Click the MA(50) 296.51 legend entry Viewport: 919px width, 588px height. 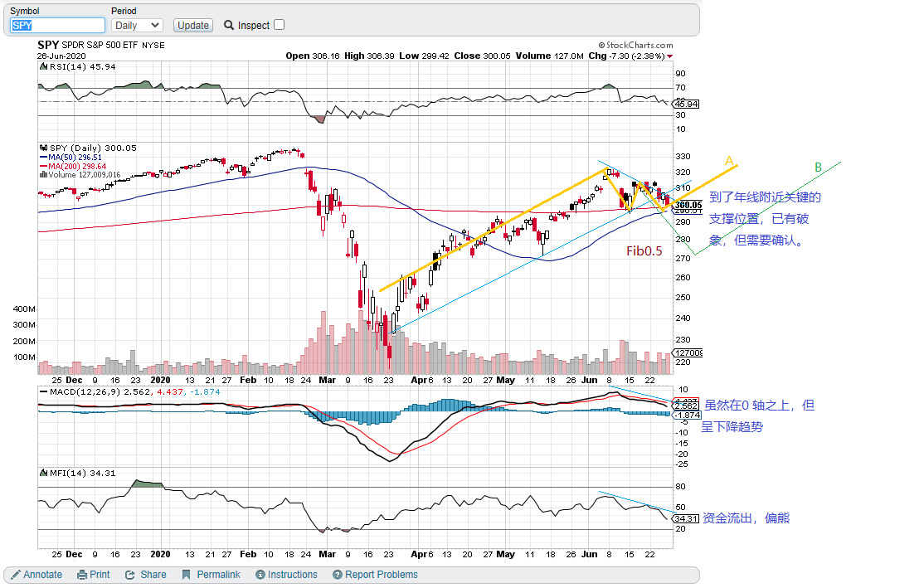(x=71, y=157)
